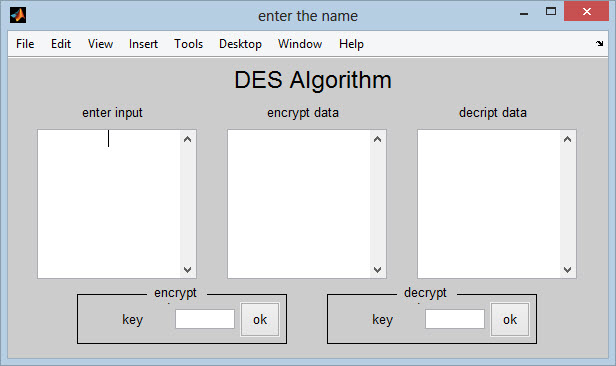Image resolution: width=616 pixels, height=366 pixels.
Task: Click the decript data label
Action: pyautogui.click(x=493, y=113)
